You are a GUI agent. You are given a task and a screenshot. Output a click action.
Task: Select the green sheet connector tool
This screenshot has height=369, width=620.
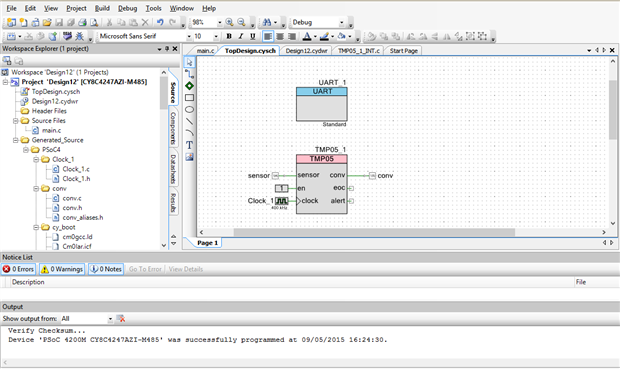click(x=189, y=86)
